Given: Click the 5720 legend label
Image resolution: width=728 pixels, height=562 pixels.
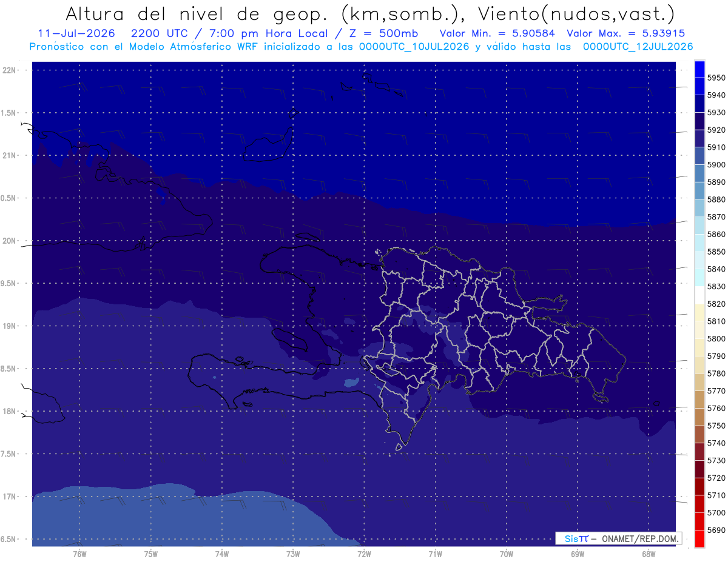Looking at the screenshot, I should [x=716, y=478].
